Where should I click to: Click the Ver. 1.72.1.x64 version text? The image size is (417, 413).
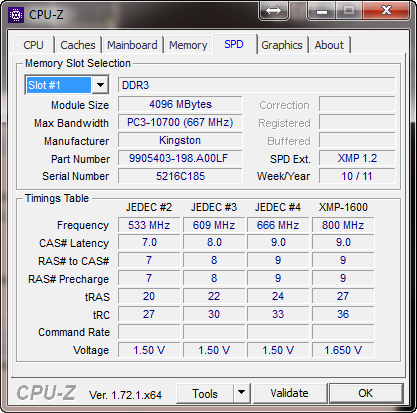(x=125, y=395)
